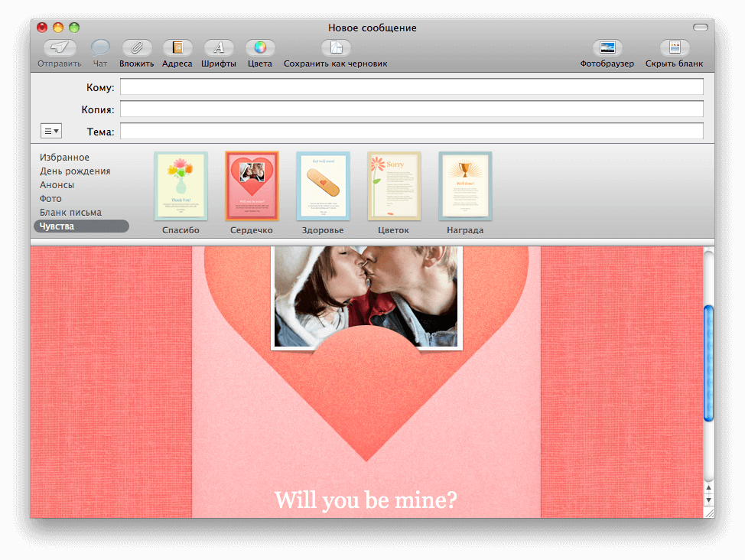This screenshot has width=745, height=560.
Task: Click the red close window button
Action: 42,28
